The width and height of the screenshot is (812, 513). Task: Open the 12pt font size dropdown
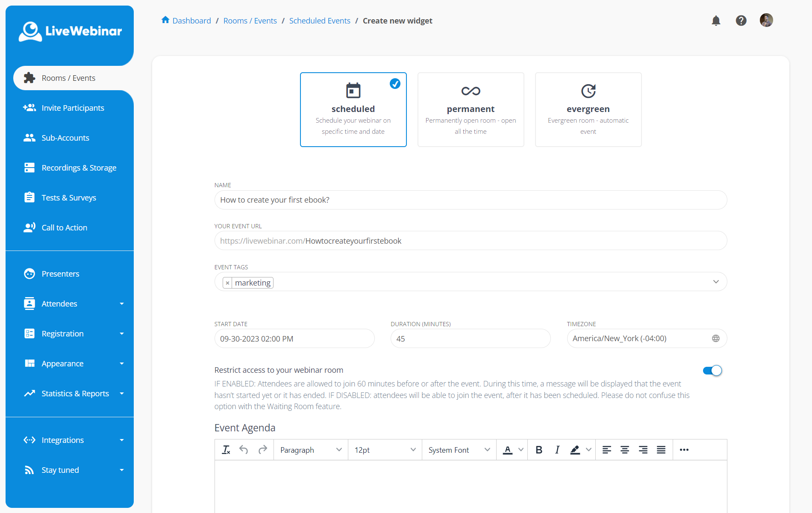click(385, 450)
